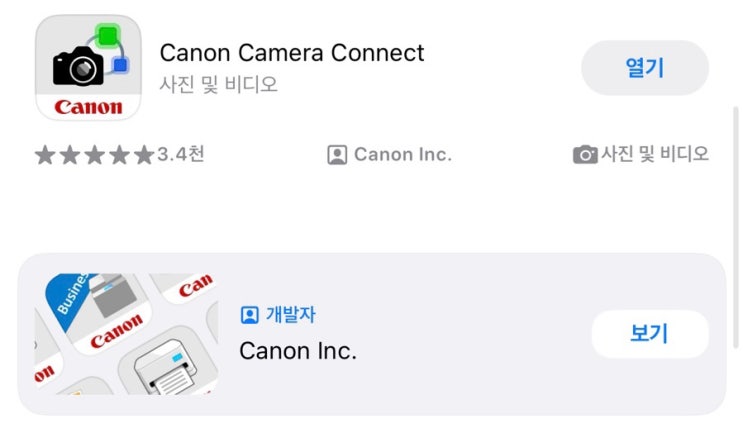The image size is (743, 428).
Task: Open the app with the 열기 button
Action: click(645, 68)
